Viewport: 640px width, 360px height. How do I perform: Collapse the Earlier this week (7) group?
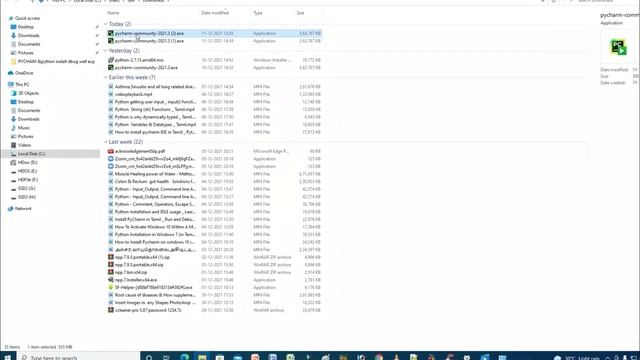[106, 77]
